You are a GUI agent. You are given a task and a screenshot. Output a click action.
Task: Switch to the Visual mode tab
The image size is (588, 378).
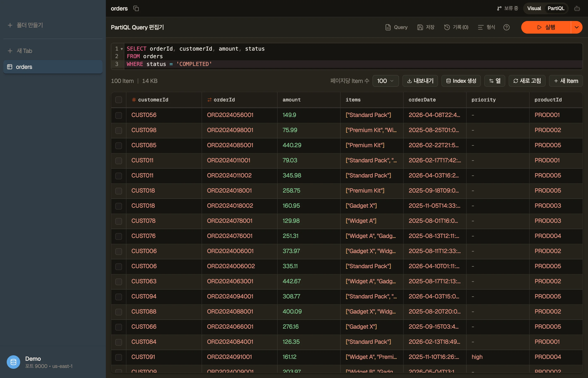tap(534, 8)
